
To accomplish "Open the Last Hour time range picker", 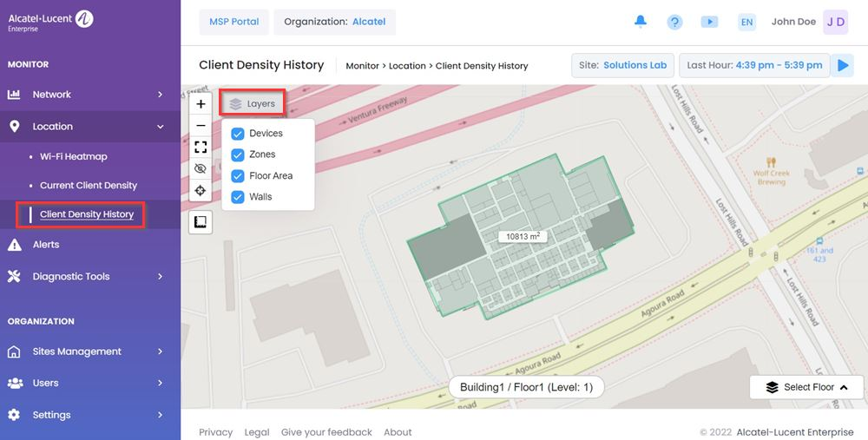I will [754, 65].
